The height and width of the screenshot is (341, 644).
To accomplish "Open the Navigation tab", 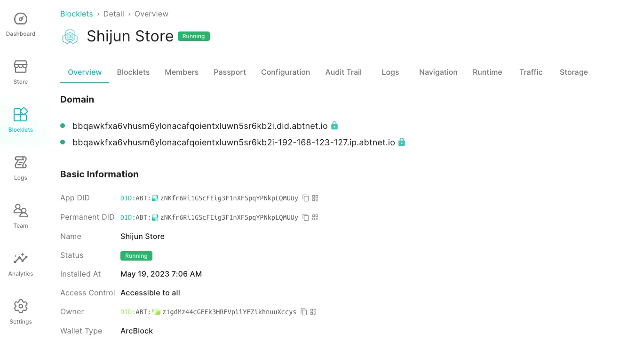I will click(x=438, y=72).
